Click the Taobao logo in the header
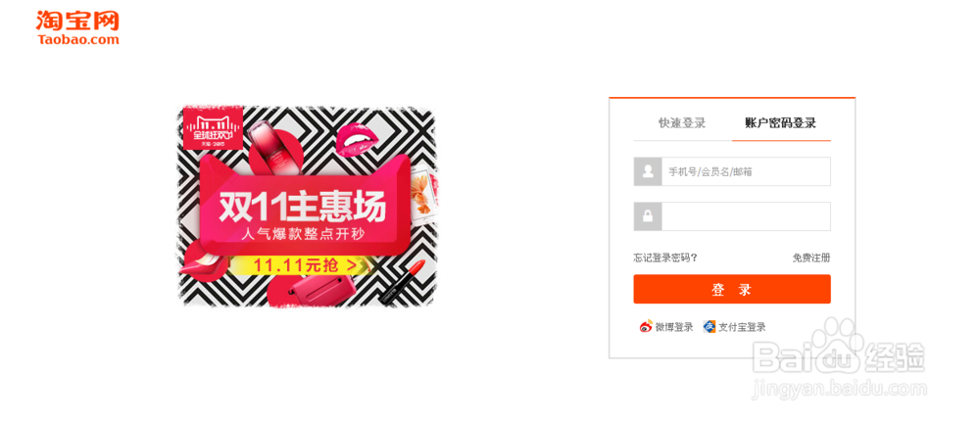Screen dimensions: 980x422 77,28
